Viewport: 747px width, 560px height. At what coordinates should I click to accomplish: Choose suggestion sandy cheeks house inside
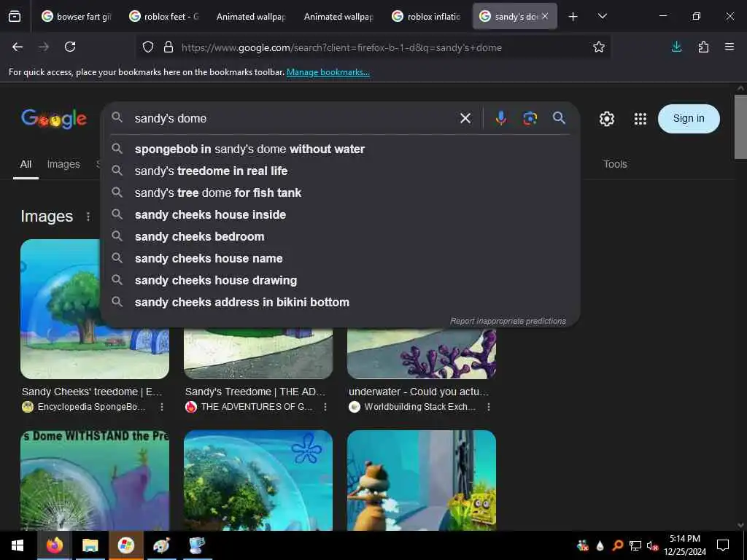point(341,215)
